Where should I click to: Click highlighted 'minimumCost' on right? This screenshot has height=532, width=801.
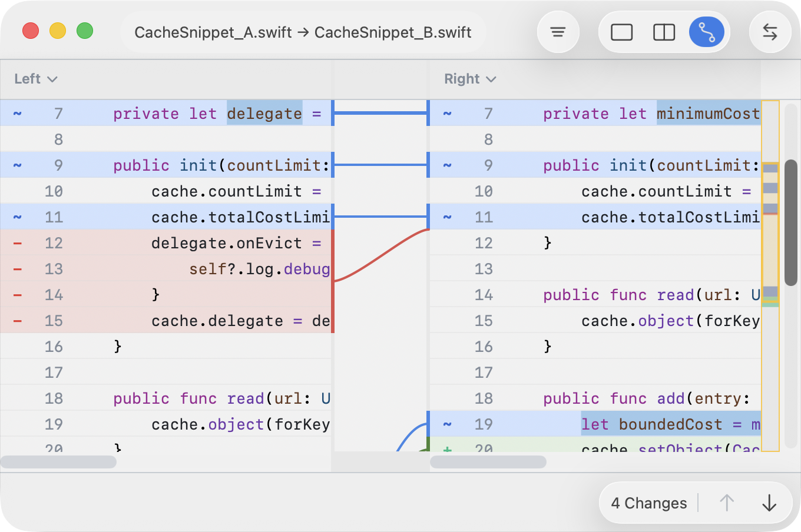pos(709,113)
